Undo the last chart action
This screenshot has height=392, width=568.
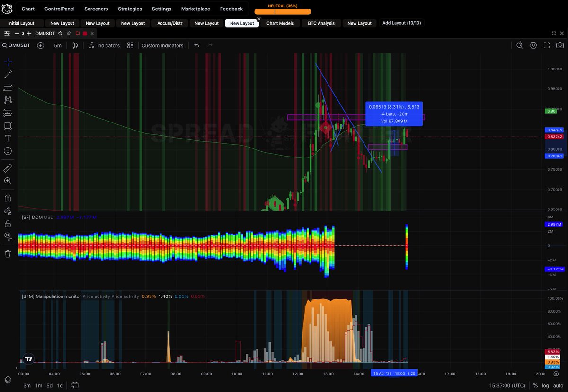coord(196,45)
